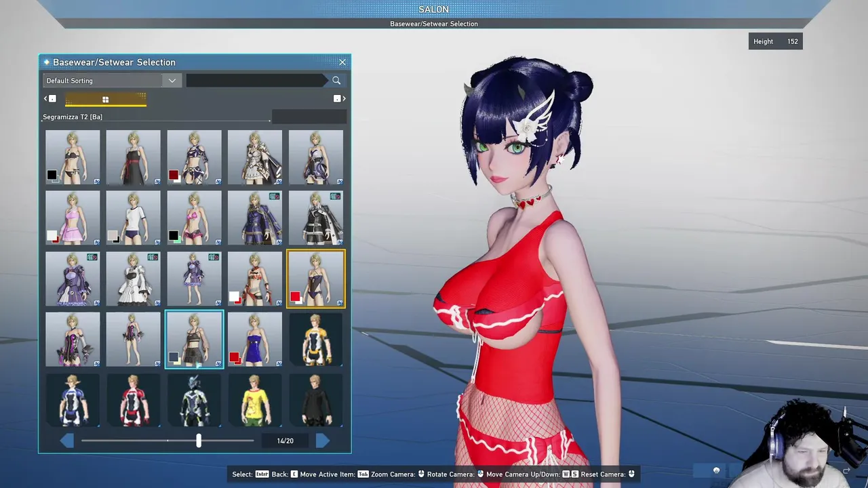Viewport: 868px width, 488px height.
Task: Select the pink-black mini dress full-body thumbnail
Action: 134,339
